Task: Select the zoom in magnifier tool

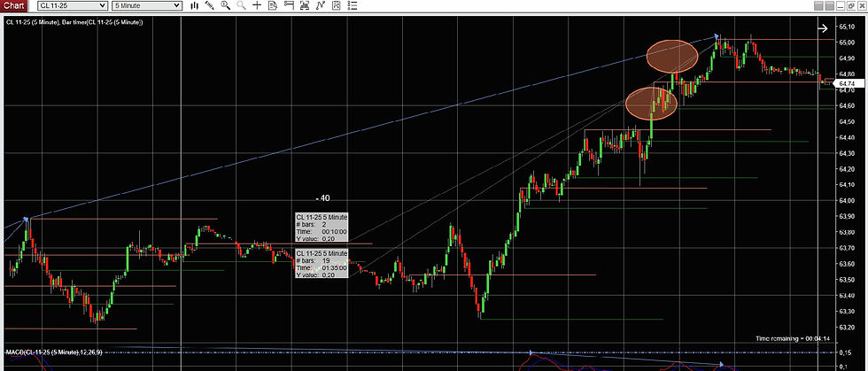Action: coord(225,5)
